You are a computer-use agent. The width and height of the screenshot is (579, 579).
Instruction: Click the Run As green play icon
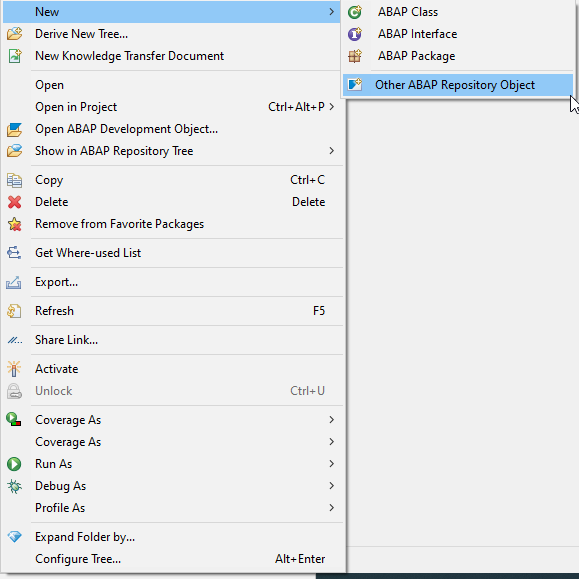click(x=14, y=464)
